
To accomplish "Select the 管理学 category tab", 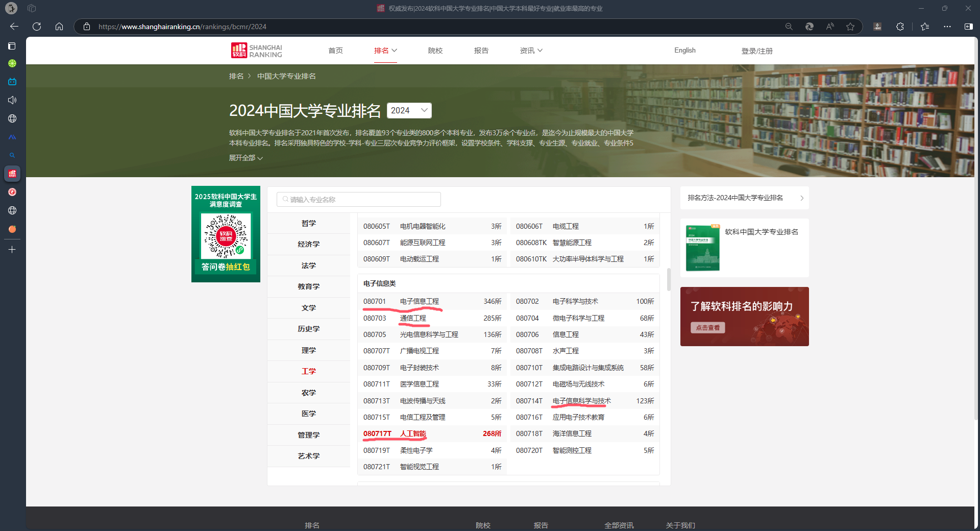I will tap(308, 435).
